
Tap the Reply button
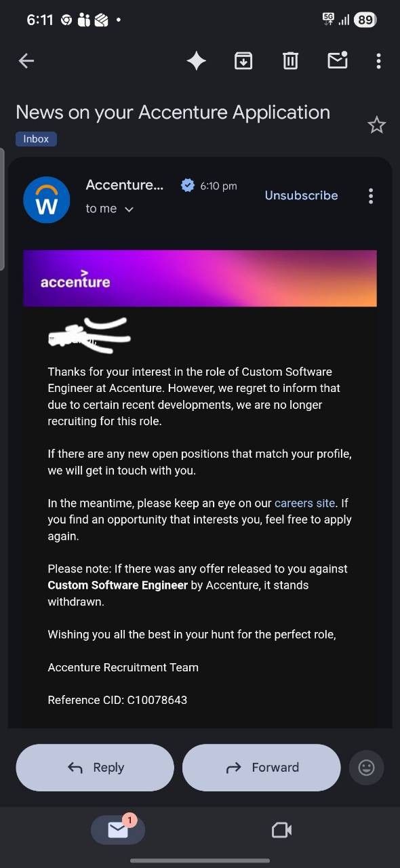pos(95,768)
